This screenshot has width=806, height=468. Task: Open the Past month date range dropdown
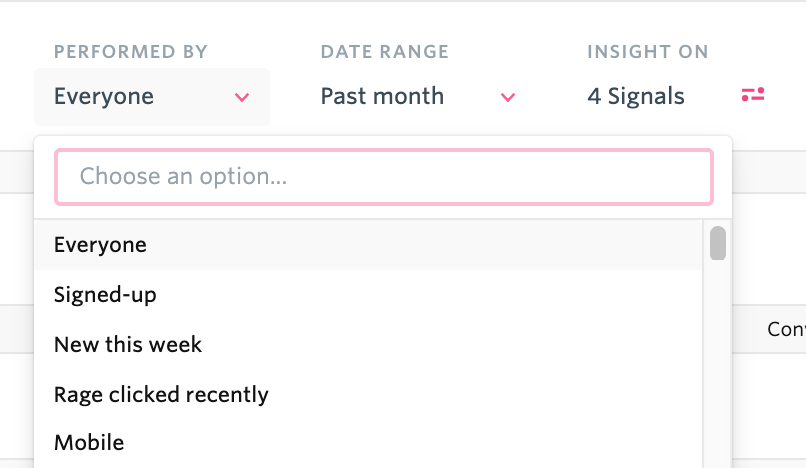[418, 97]
